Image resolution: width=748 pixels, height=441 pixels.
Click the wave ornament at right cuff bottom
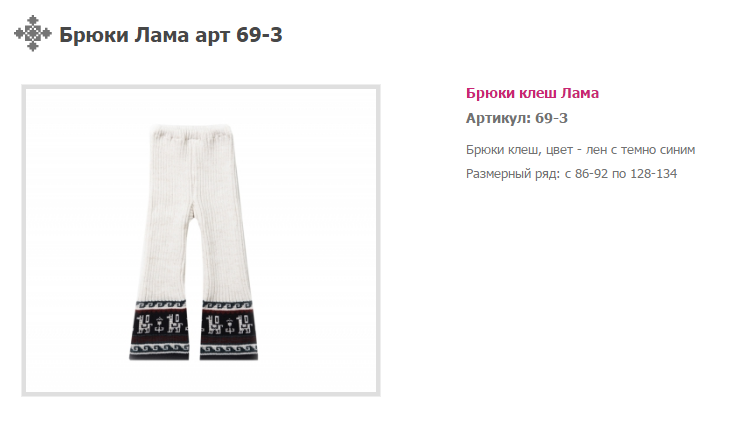click(229, 349)
